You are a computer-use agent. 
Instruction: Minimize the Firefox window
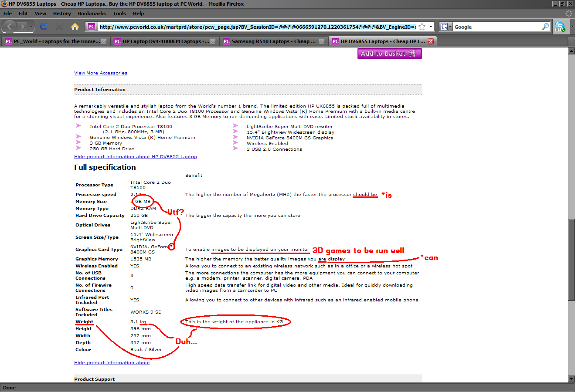(x=555, y=4)
